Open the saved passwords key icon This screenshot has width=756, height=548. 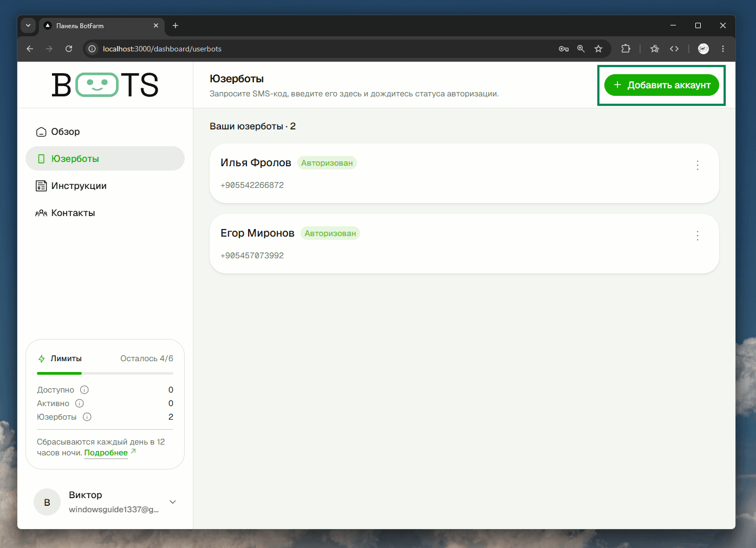pos(564,49)
